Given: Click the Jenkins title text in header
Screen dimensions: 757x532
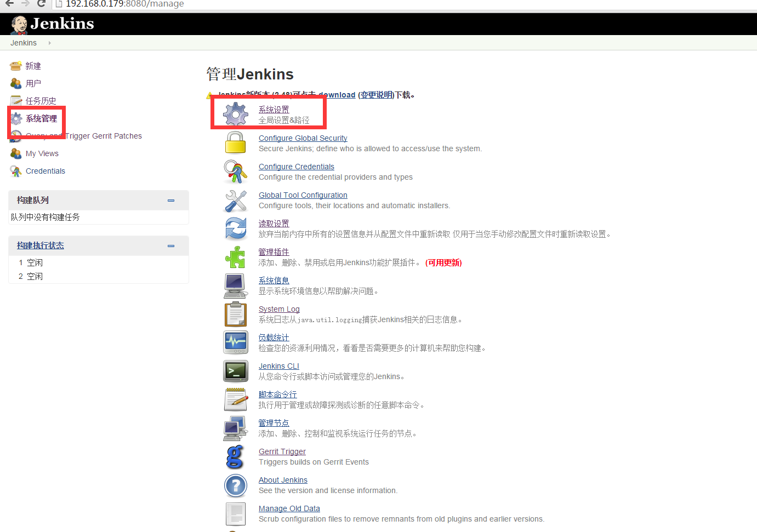Looking at the screenshot, I should (62, 24).
